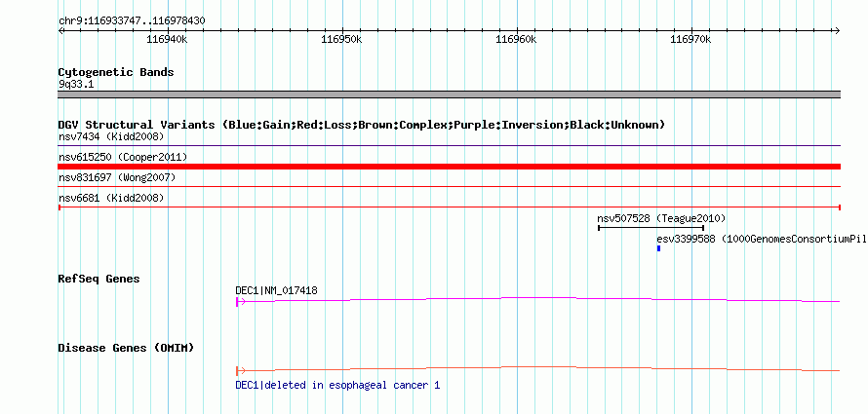Click the 116950k ruler tick label
Screen dimensions: 868x414
[342, 40]
